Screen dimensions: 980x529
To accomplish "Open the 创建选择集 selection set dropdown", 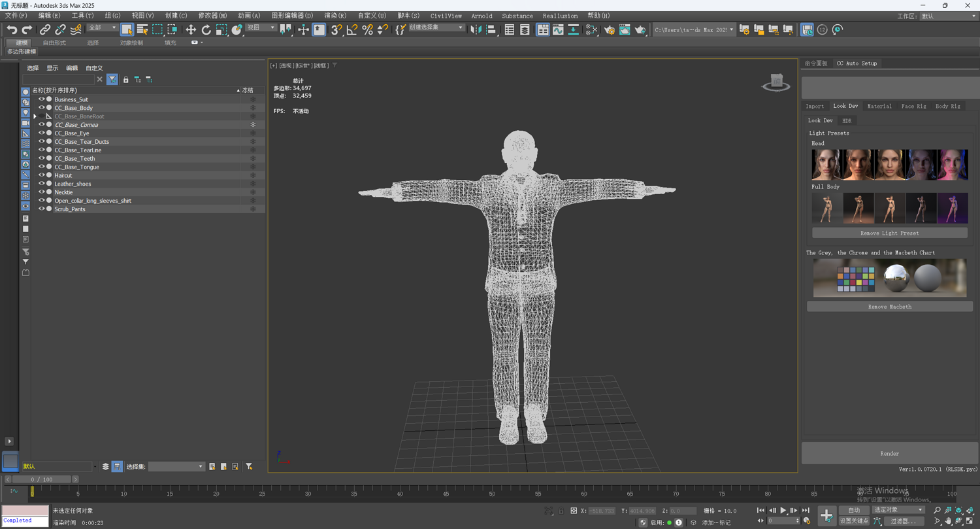I will click(461, 27).
